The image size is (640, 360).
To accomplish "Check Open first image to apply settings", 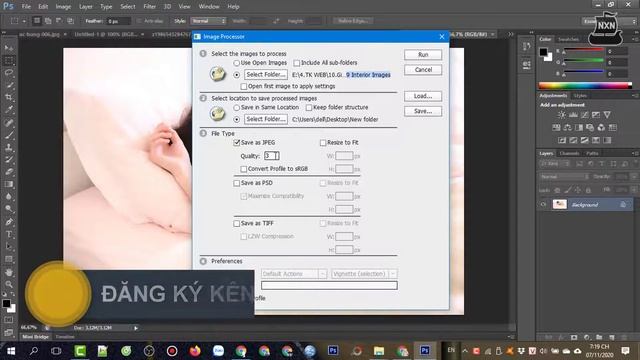I will (244, 87).
